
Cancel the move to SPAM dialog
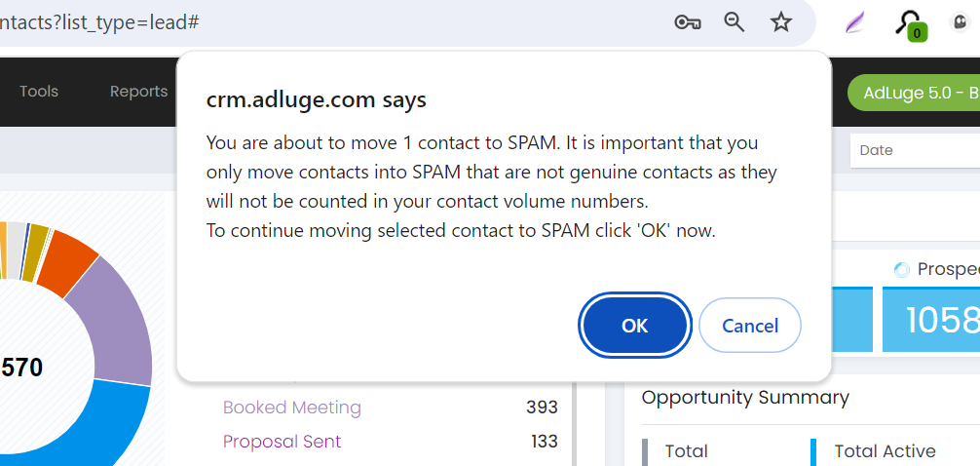[x=750, y=326]
